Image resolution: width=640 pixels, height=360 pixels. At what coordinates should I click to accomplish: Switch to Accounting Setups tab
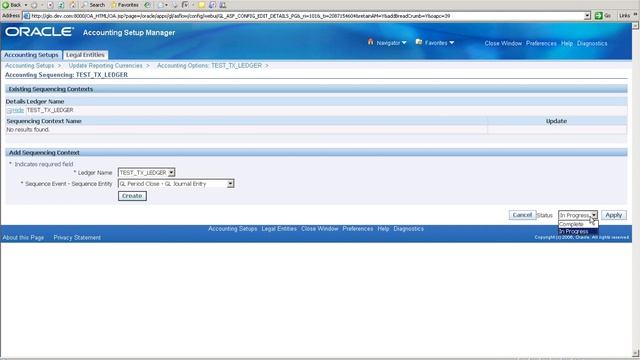31,55
